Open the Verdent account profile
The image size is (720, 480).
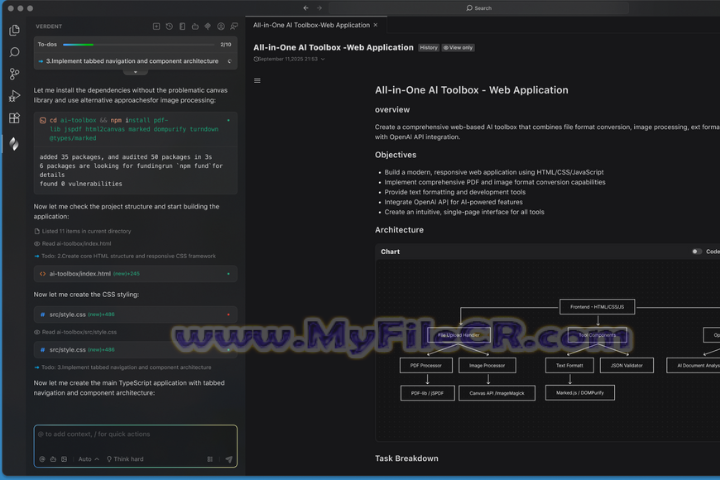(221, 27)
